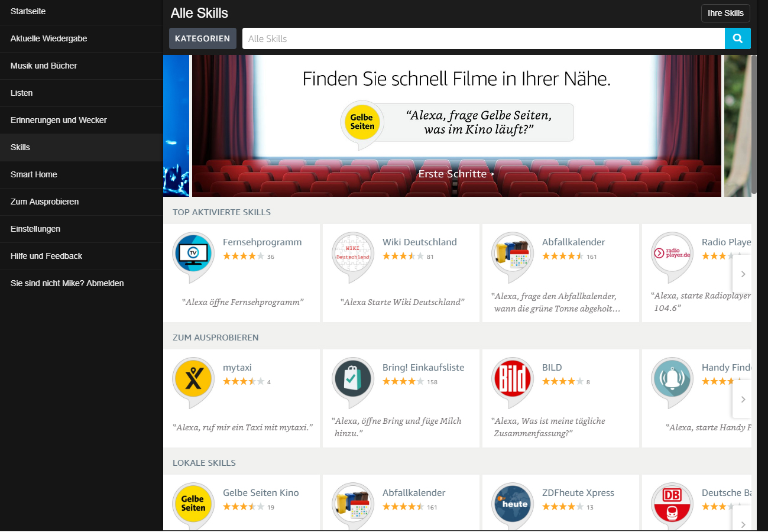Open Aktuelle Wiedergabe in the sidebar

coord(82,38)
